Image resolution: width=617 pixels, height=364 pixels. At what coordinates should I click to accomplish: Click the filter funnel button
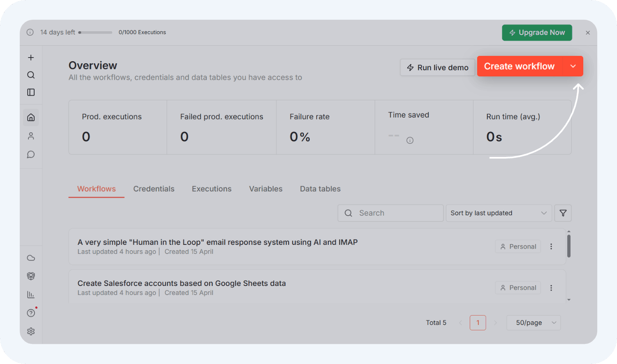click(563, 213)
